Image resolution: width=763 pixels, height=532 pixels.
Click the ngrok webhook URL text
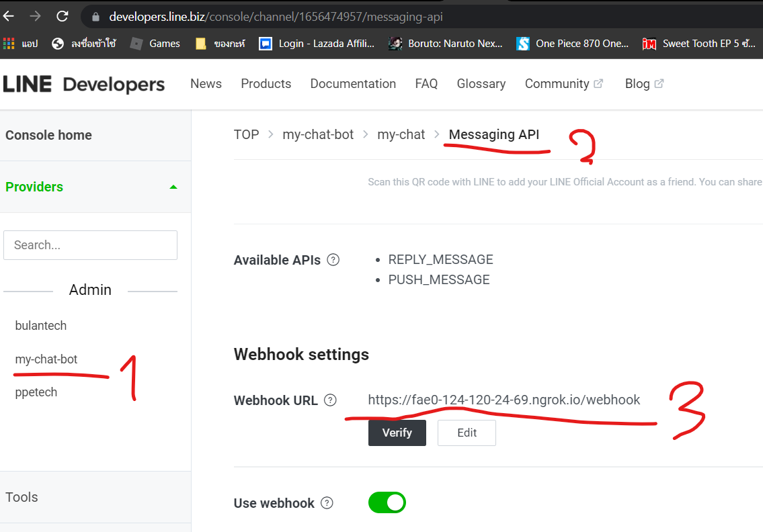pyautogui.click(x=504, y=400)
